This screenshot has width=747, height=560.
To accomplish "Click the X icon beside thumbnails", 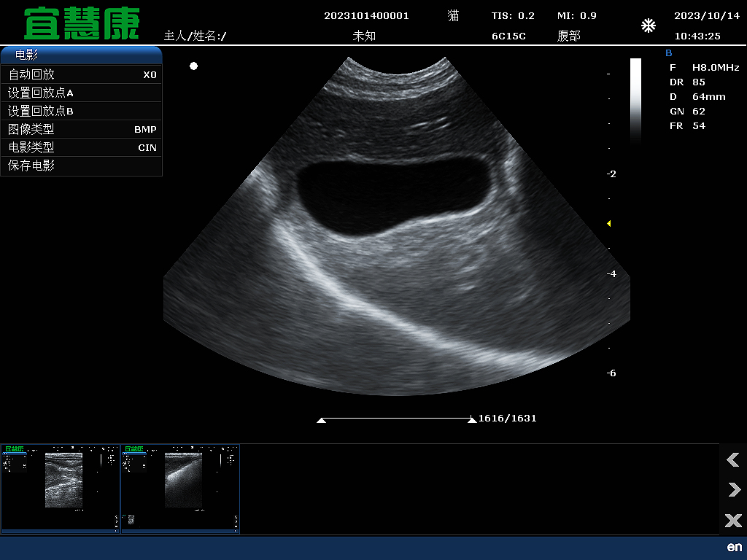I will pyautogui.click(x=733, y=520).
